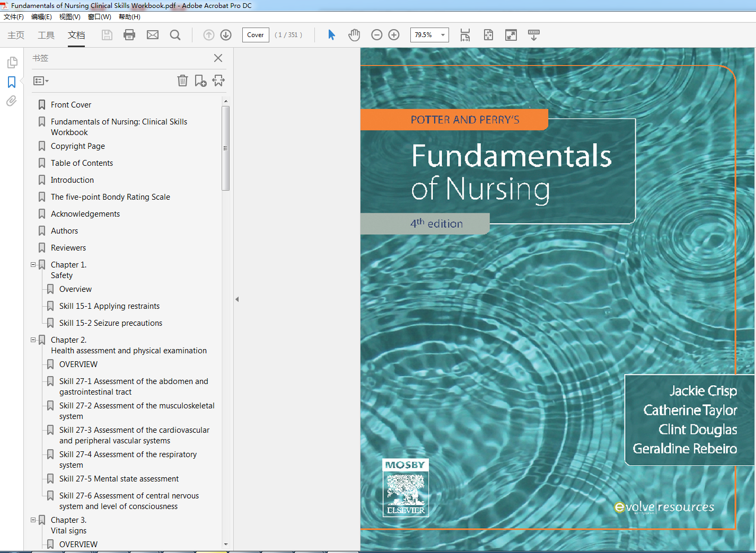The image size is (756, 553).
Task: Click the Search magnifier icon
Action: [x=175, y=35]
